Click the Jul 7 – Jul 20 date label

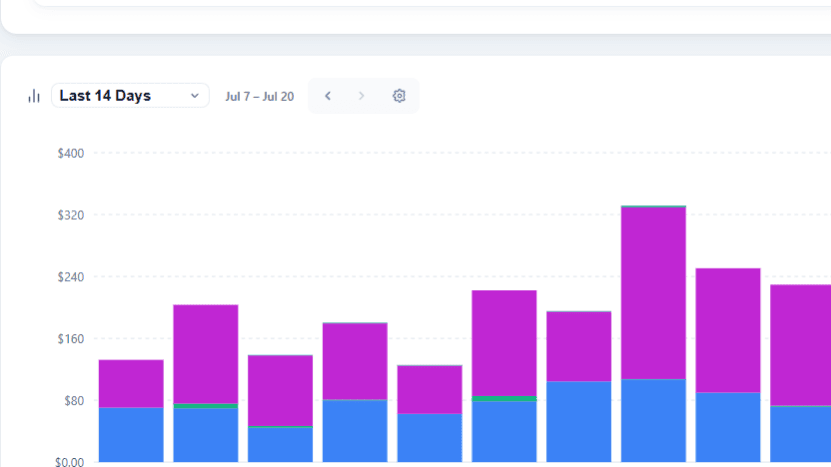259,96
